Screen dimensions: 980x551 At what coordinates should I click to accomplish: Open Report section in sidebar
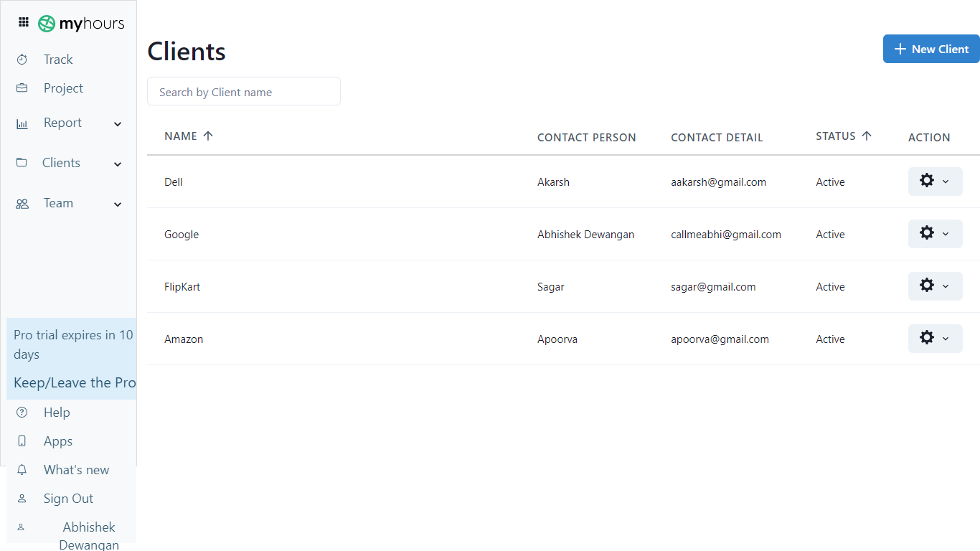[62, 123]
